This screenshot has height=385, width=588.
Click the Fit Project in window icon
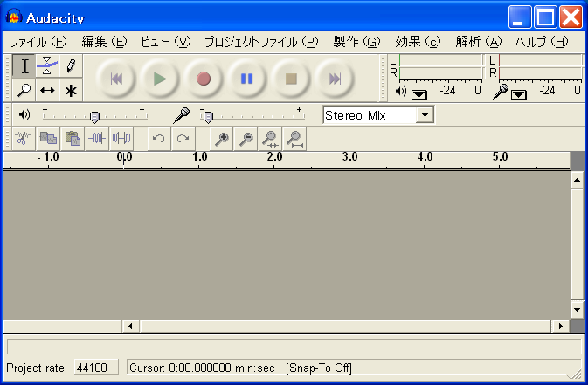point(294,139)
